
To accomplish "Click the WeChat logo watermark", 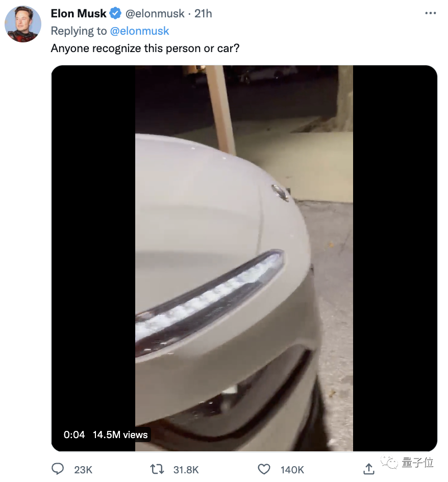I will (x=389, y=462).
